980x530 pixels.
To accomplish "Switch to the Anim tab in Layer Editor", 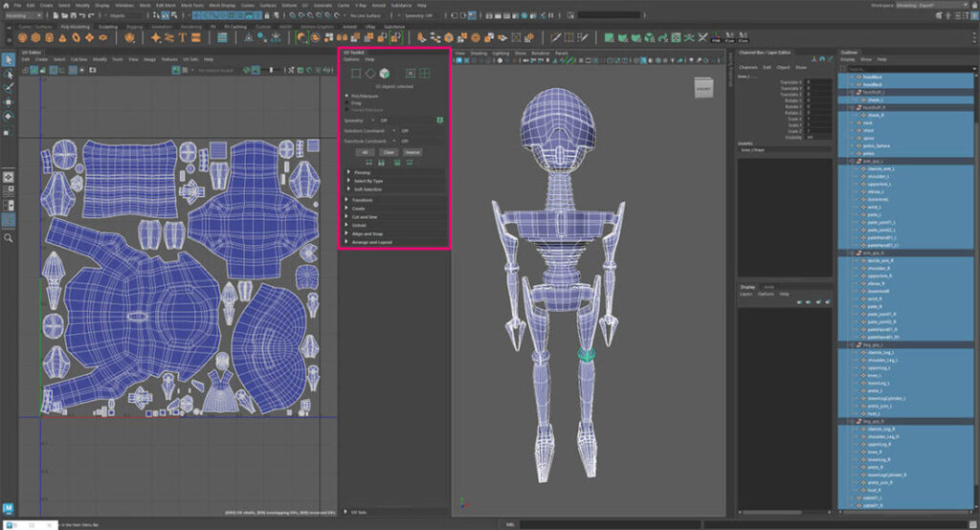I will [768, 287].
